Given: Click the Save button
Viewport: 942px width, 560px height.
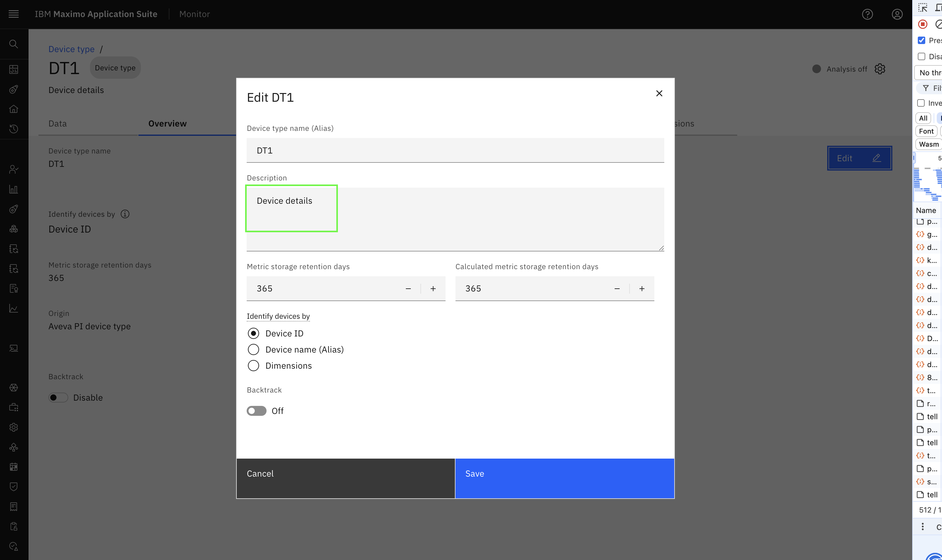Looking at the screenshot, I should pos(564,478).
